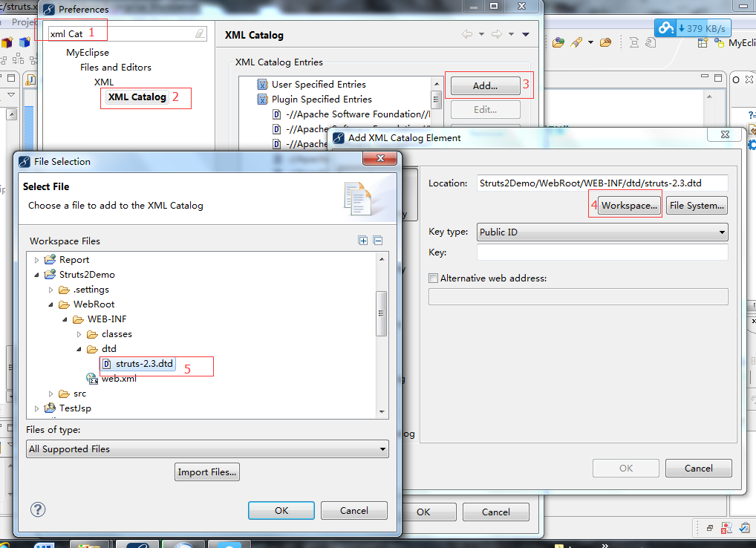
Task: Select Plugin Specified Entries
Action: point(322,100)
